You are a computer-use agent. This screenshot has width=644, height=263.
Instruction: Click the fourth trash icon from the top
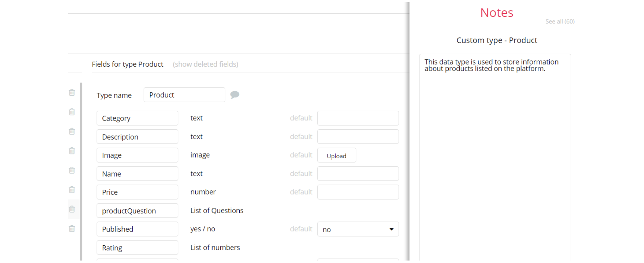[72, 151]
